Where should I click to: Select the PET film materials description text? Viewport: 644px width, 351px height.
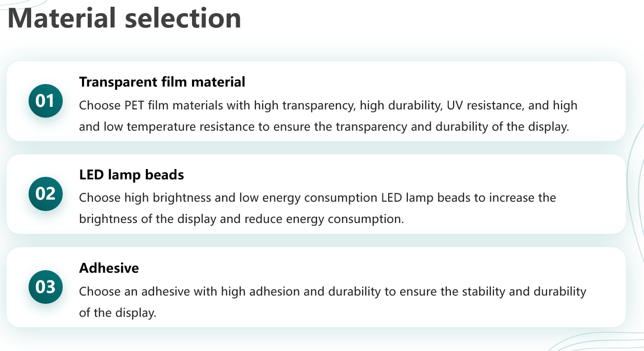click(x=328, y=116)
